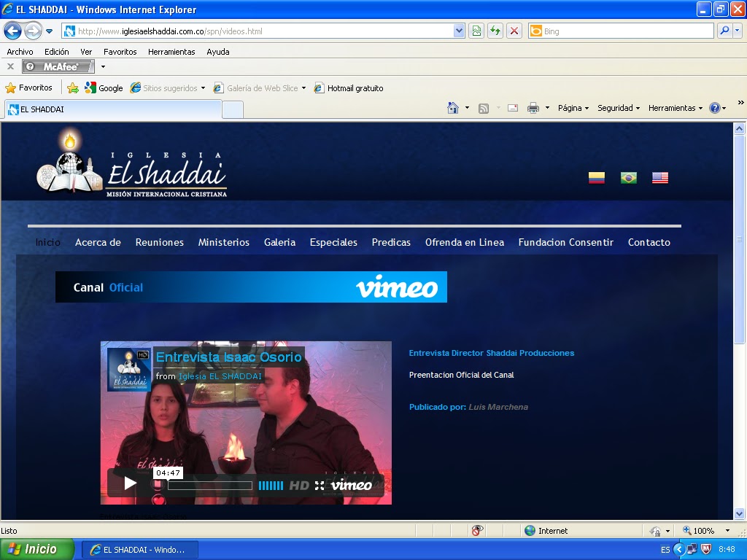This screenshot has width=747, height=560.
Task: Open the Acerca de page
Action: (x=98, y=242)
